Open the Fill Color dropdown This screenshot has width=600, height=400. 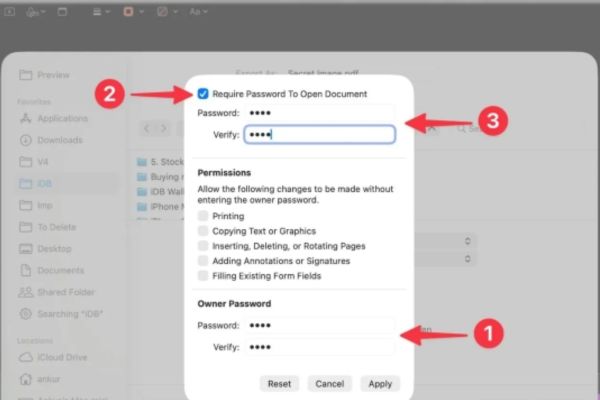pyautogui.click(x=167, y=12)
